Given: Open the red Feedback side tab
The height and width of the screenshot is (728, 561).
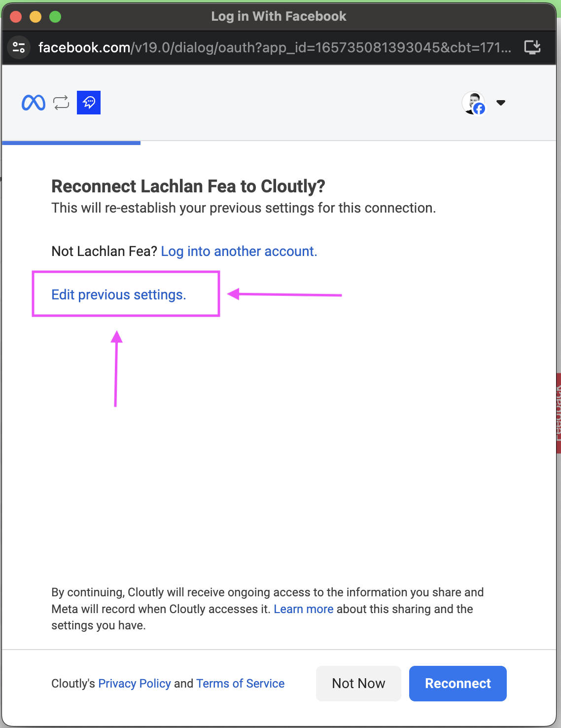Looking at the screenshot, I should [558, 413].
